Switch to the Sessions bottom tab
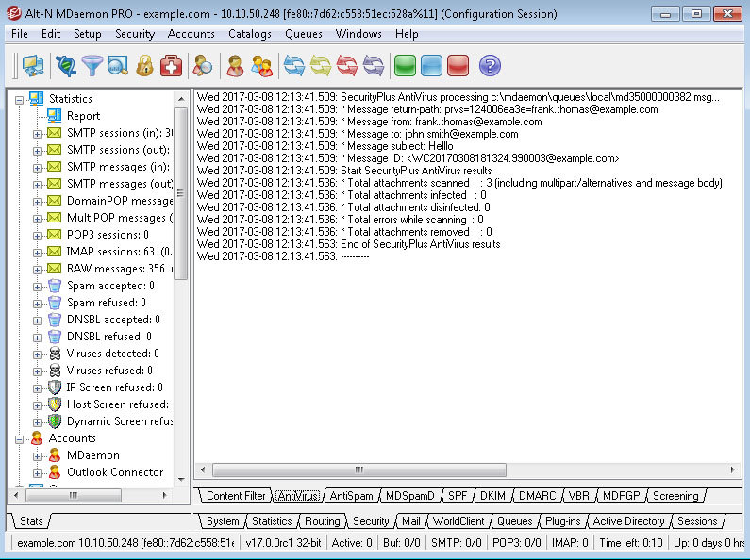The image size is (750, 560). pos(697,521)
